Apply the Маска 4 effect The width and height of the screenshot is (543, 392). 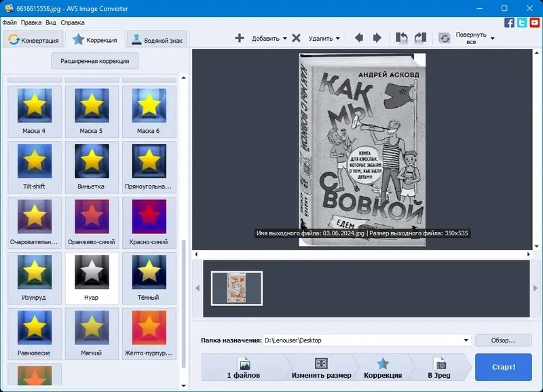(x=35, y=111)
